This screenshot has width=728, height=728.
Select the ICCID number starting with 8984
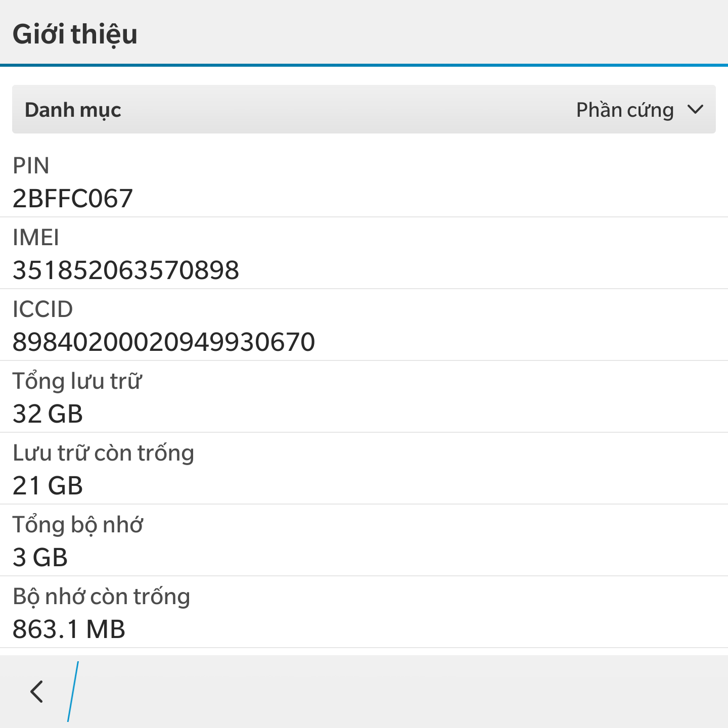[x=163, y=342]
